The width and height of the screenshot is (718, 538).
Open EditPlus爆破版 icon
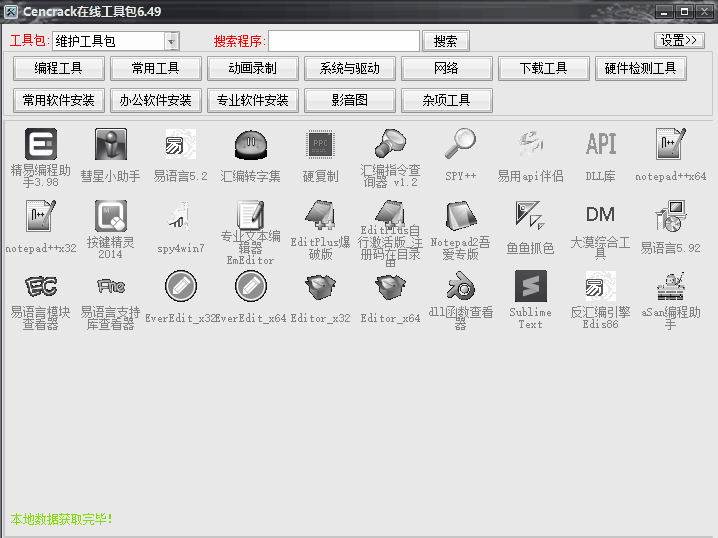(321, 214)
